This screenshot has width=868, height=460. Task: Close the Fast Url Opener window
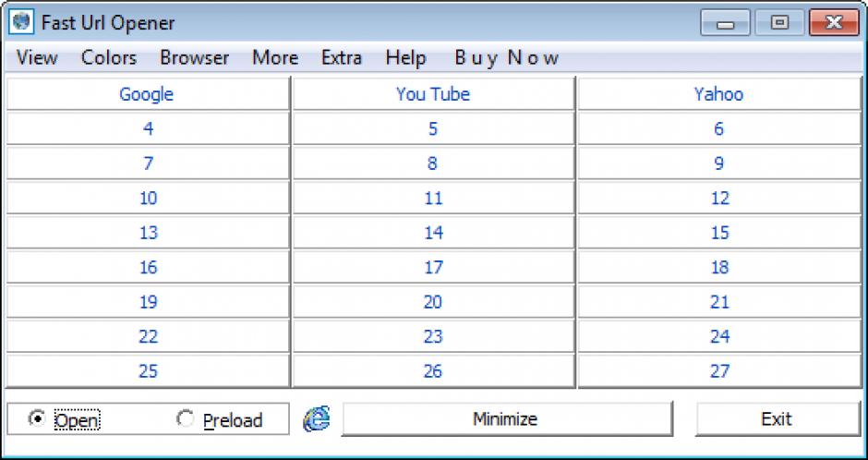(834, 23)
